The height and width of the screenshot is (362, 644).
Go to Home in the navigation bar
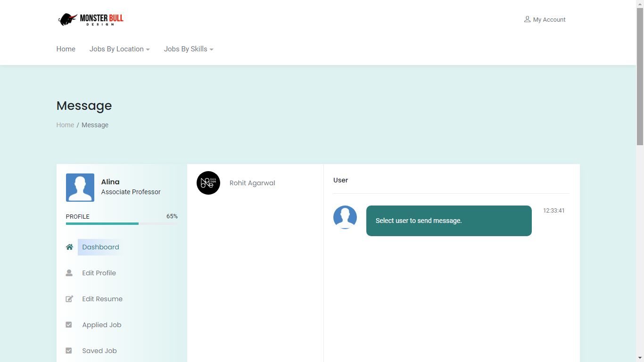pos(66,49)
